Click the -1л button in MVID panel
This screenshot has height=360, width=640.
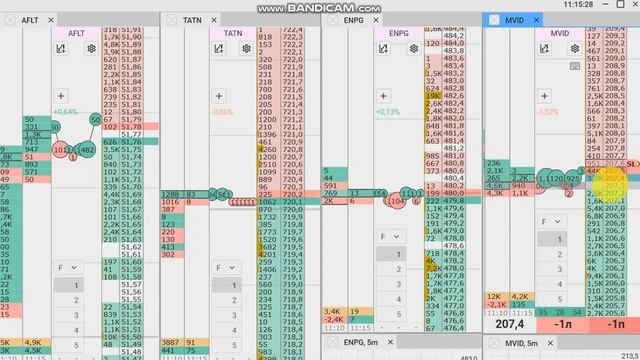(x=562, y=324)
